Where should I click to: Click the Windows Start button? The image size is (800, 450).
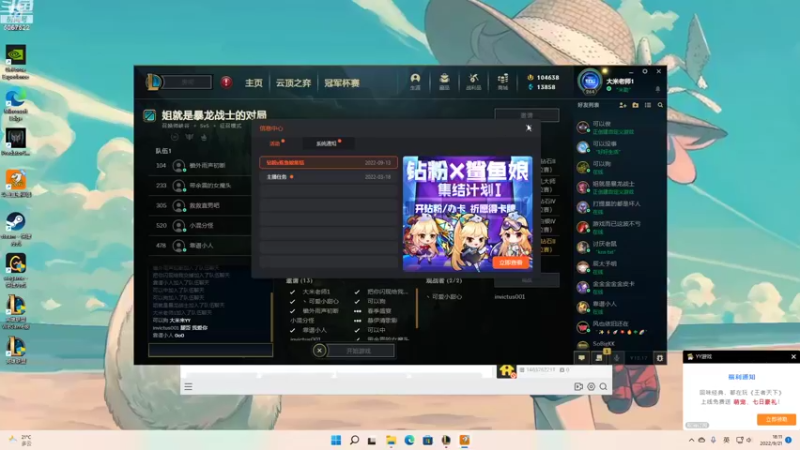point(336,440)
